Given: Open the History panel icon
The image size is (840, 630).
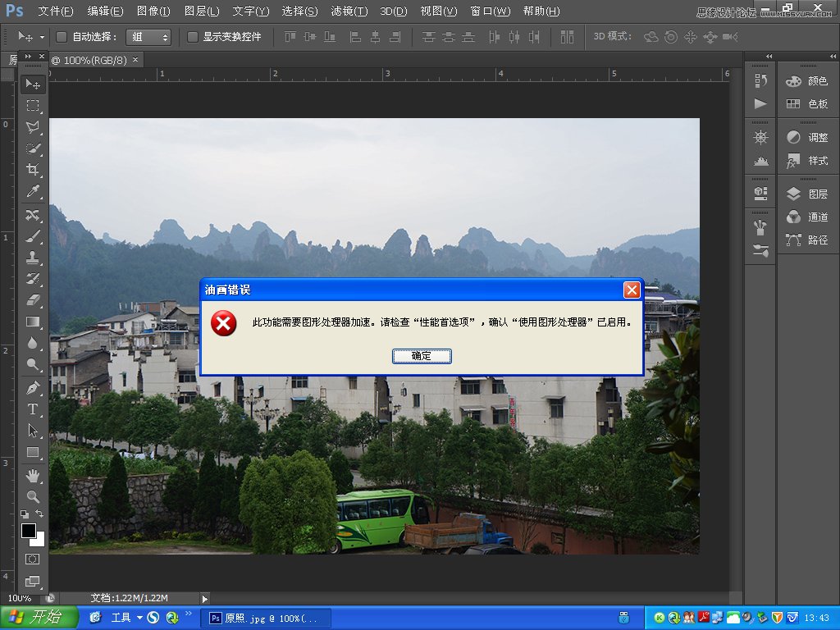Looking at the screenshot, I should coord(760,80).
